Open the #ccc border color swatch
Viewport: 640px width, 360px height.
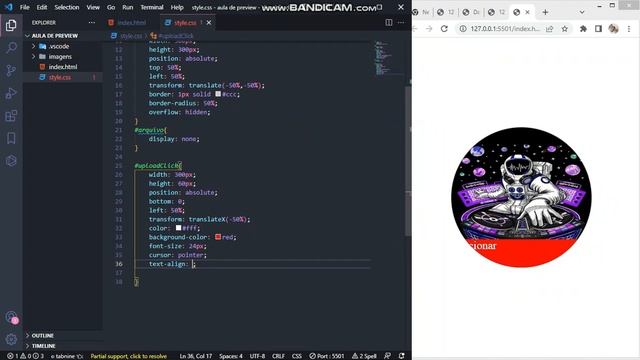click(218, 94)
